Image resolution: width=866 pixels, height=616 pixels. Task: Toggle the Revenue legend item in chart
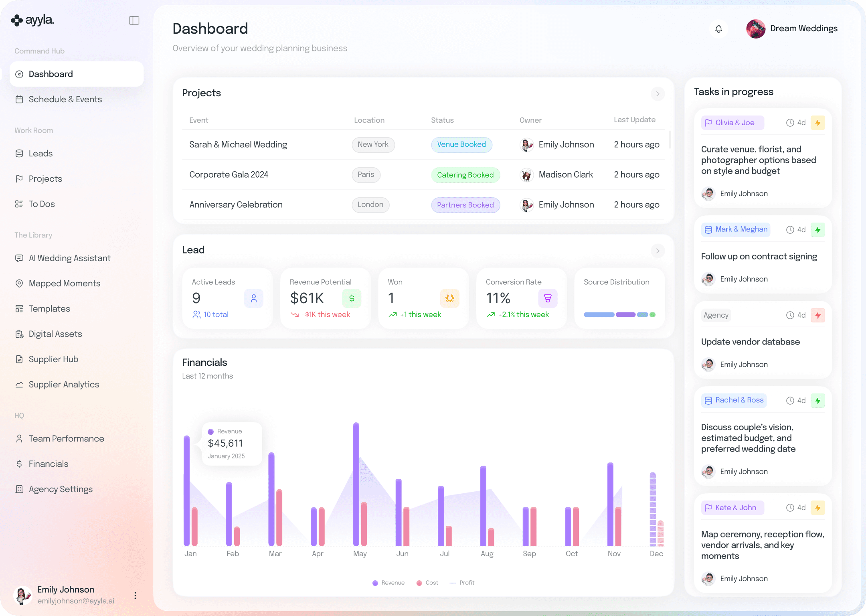388,583
